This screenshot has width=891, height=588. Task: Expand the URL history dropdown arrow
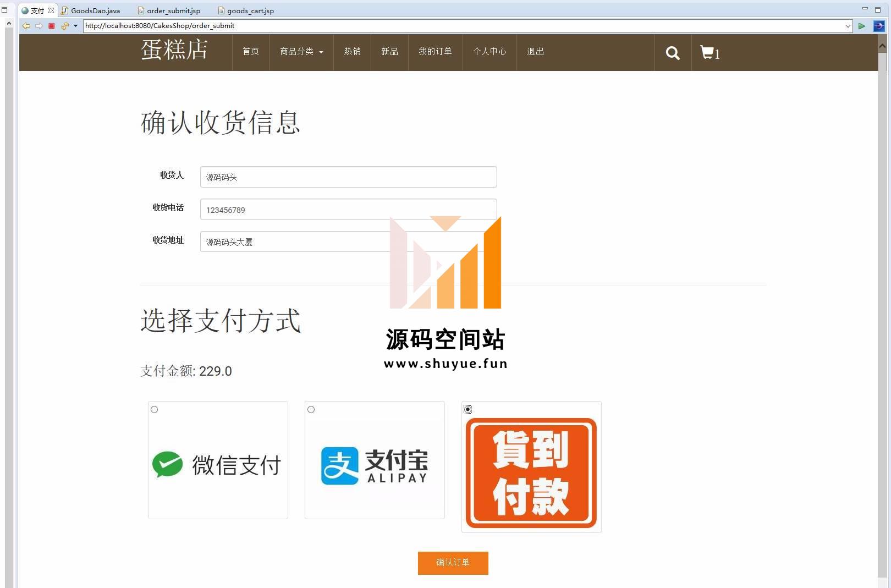(x=848, y=26)
